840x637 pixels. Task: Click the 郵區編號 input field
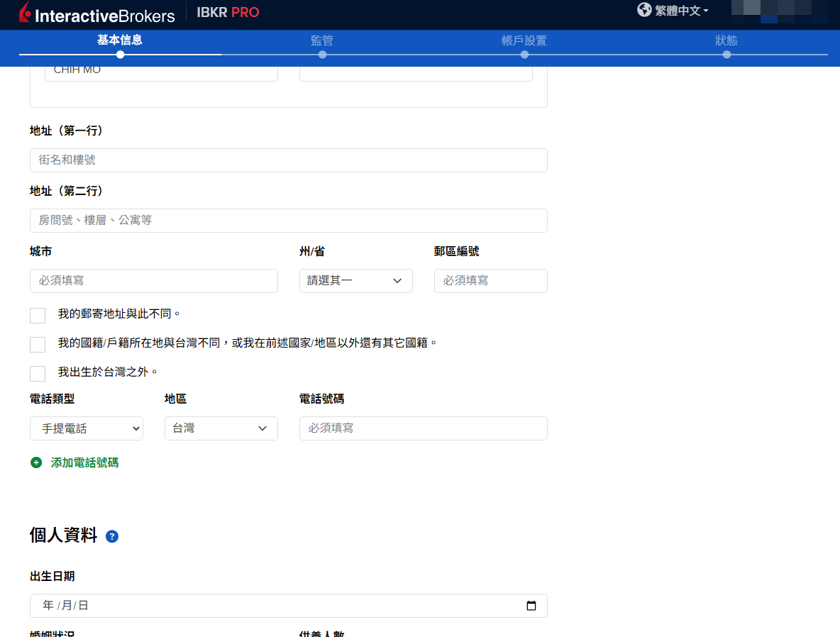point(491,281)
